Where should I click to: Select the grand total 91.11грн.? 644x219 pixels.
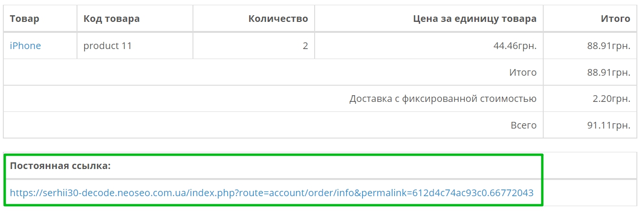[608, 125]
